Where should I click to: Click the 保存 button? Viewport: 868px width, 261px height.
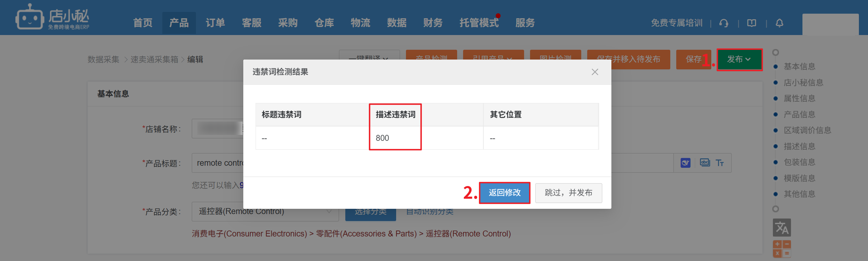693,59
